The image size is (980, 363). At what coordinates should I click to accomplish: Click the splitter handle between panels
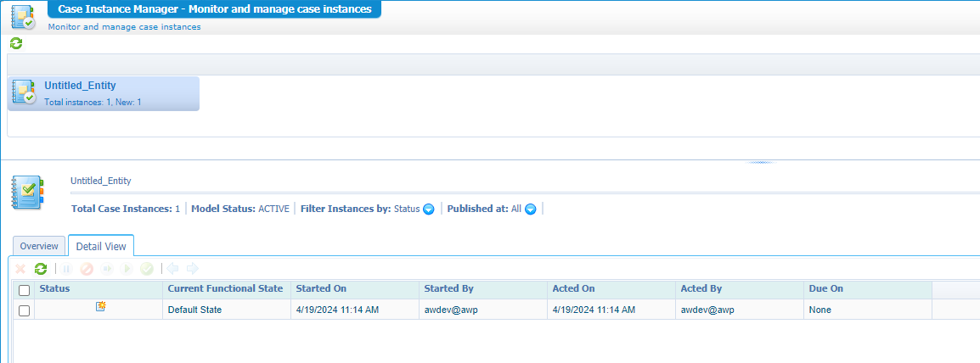click(x=761, y=160)
